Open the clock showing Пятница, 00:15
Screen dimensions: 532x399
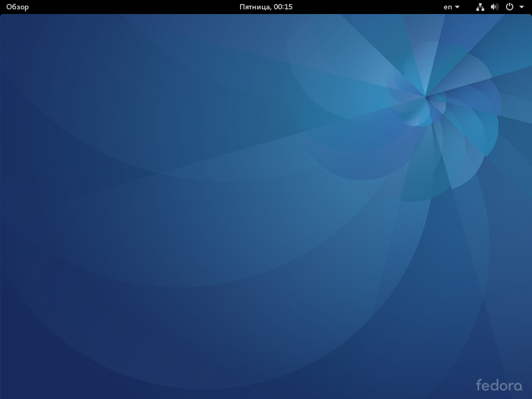265,7
